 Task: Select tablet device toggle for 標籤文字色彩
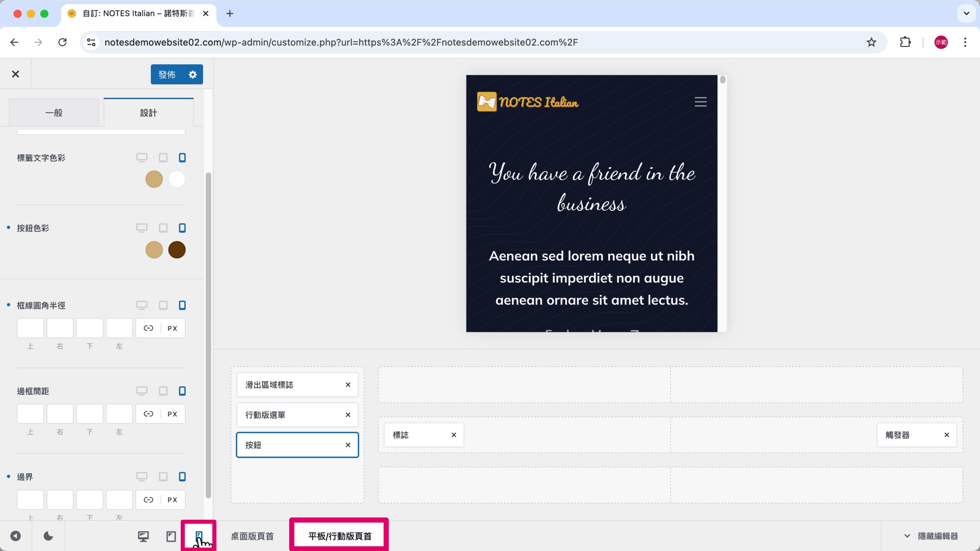coord(163,158)
